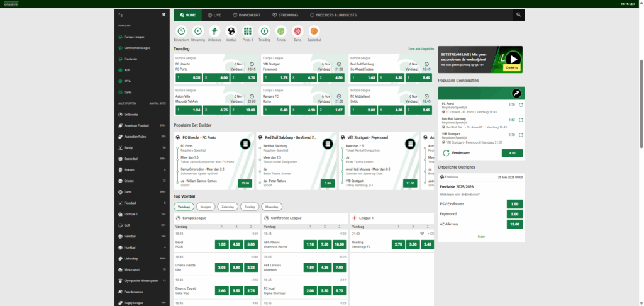The image size is (644, 306).
Task: Select the Morgen day filter
Action: tap(206, 207)
